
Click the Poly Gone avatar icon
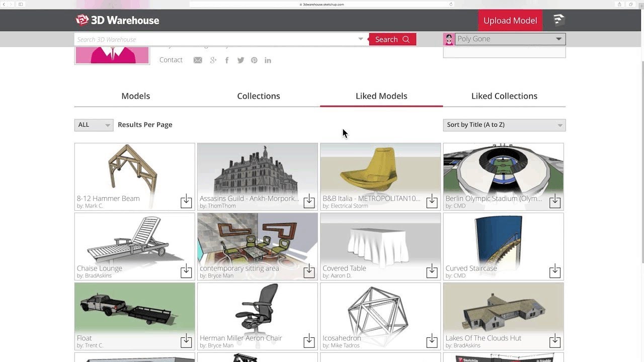click(449, 39)
